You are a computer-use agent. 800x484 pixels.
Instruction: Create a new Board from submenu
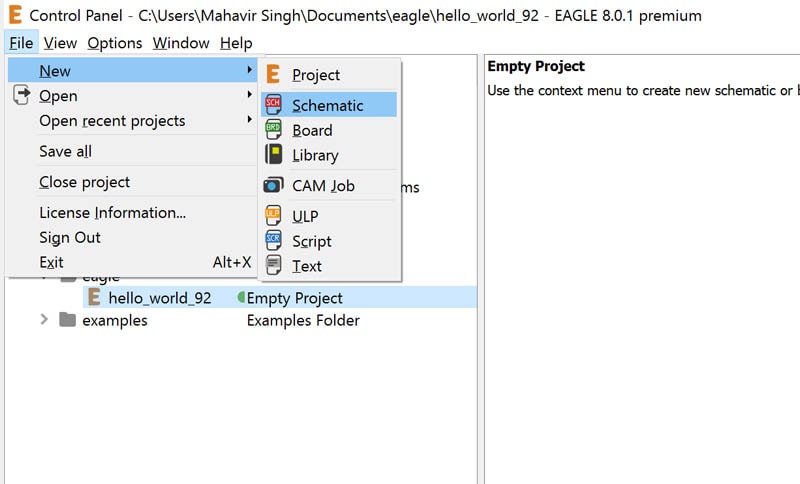pos(329,130)
